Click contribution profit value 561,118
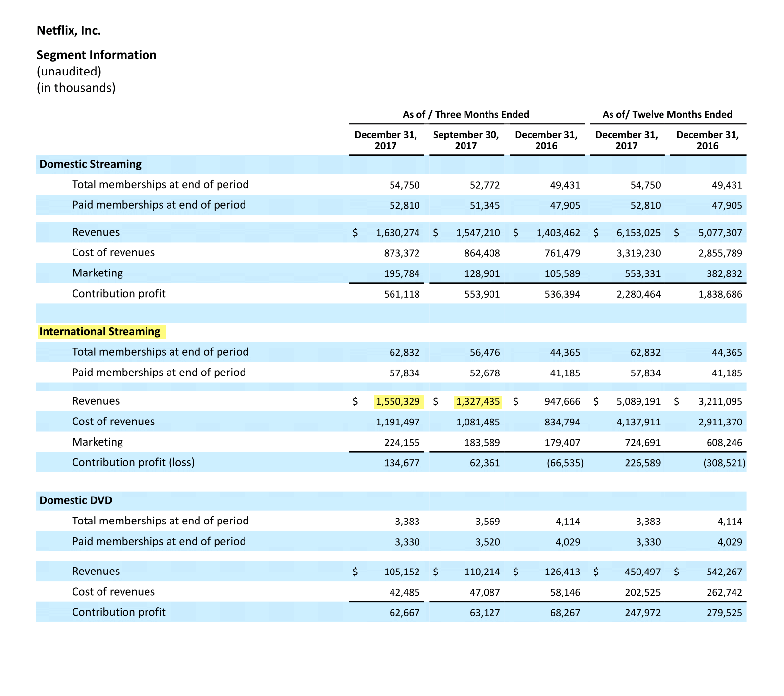Screen dimensions: 784x696 click(x=402, y=294)
